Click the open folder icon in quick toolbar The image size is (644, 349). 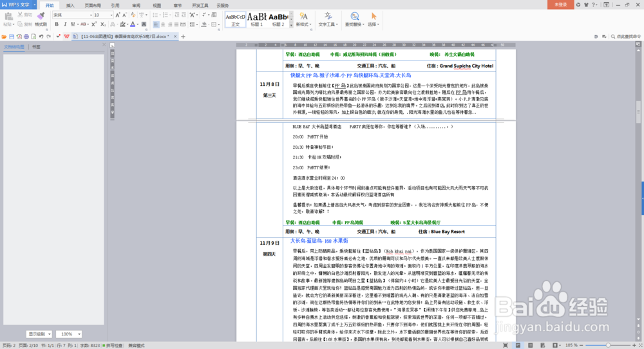[4, 37]
